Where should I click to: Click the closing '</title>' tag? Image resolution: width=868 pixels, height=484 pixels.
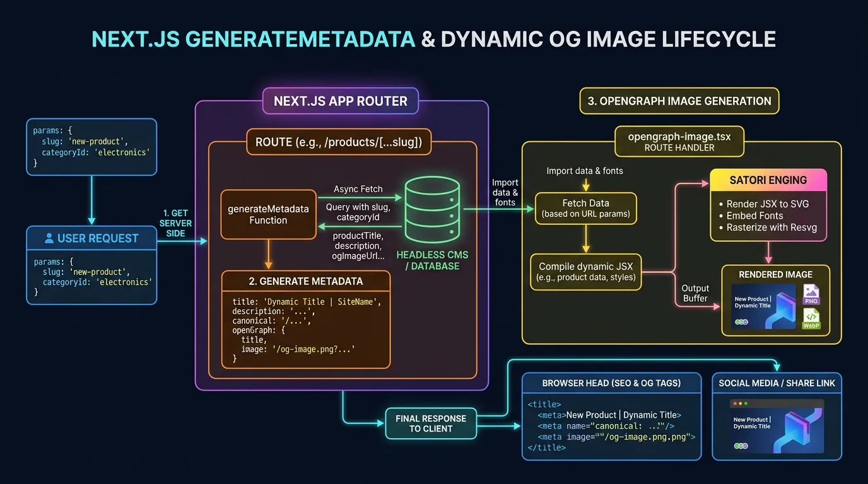point(547,447)
